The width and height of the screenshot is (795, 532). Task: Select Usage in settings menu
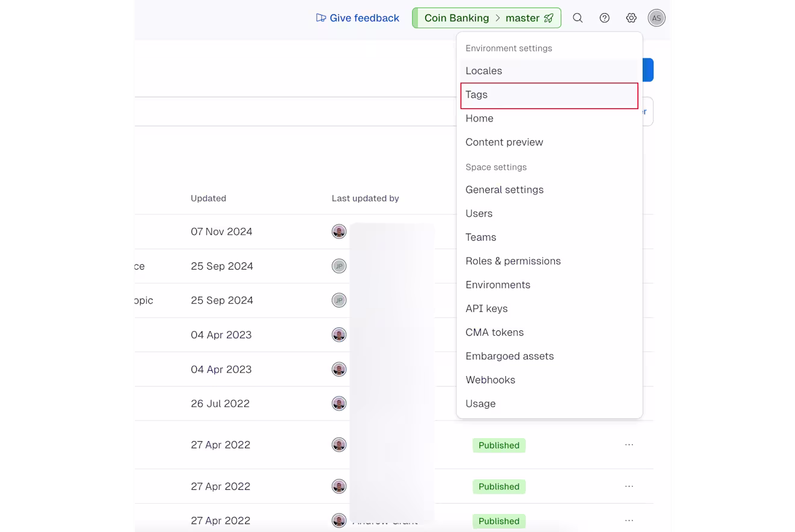pos(549,404)
